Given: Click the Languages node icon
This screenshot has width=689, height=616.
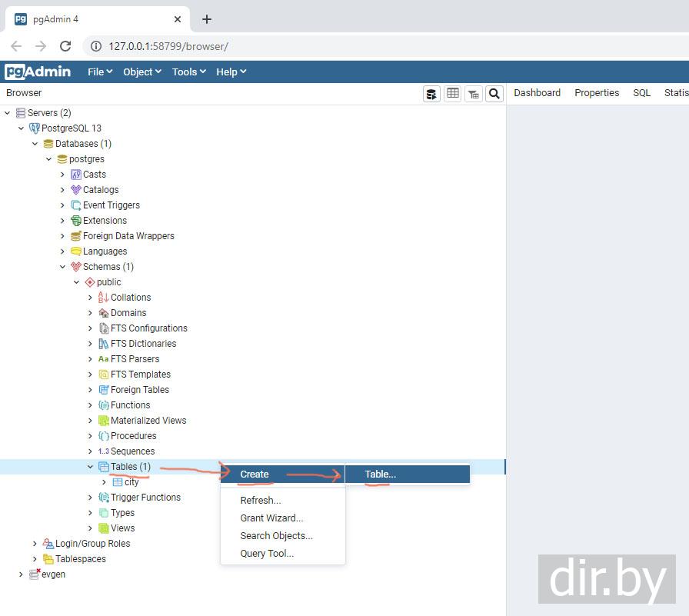Looking at the screenshot, I should pyautogui.click(x=76, y=251).
